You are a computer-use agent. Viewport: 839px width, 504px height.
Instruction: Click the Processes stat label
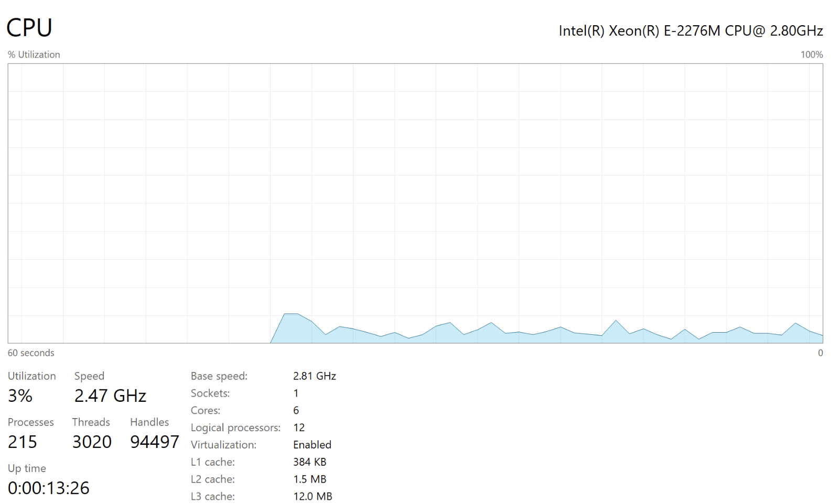pos(30,422)
